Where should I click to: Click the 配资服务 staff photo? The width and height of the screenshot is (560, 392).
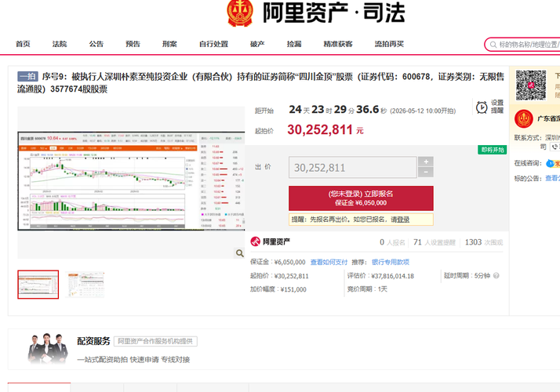click(48, 348)
